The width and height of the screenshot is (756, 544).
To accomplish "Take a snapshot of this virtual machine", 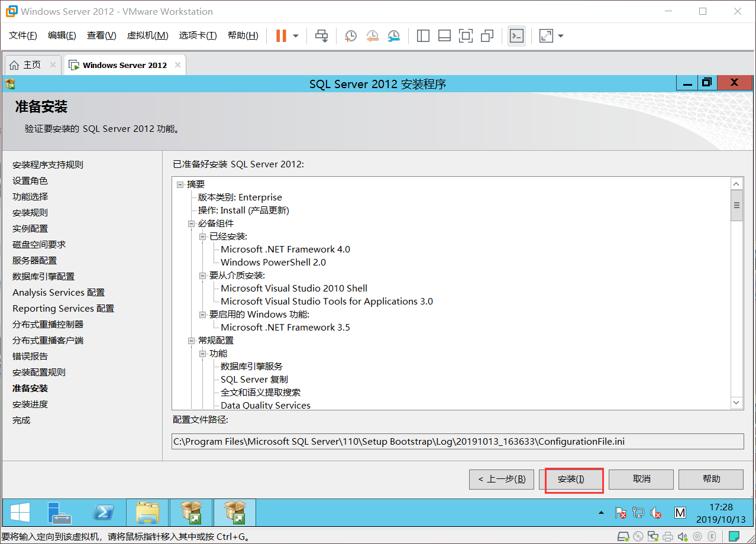I will tap(350, 35).
